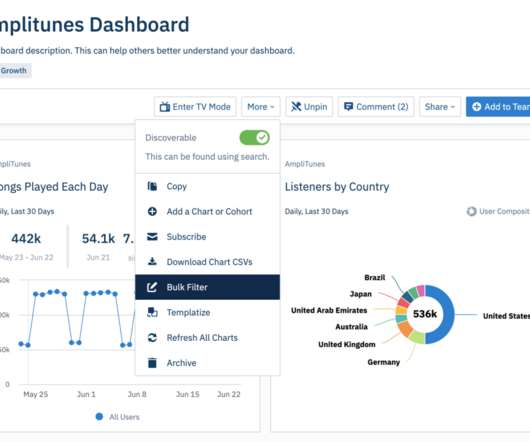Image resolution: width=530 pixels, height=442 pixels.
Task: Click the Archive trash icon
Action: (x=152, y=363)
